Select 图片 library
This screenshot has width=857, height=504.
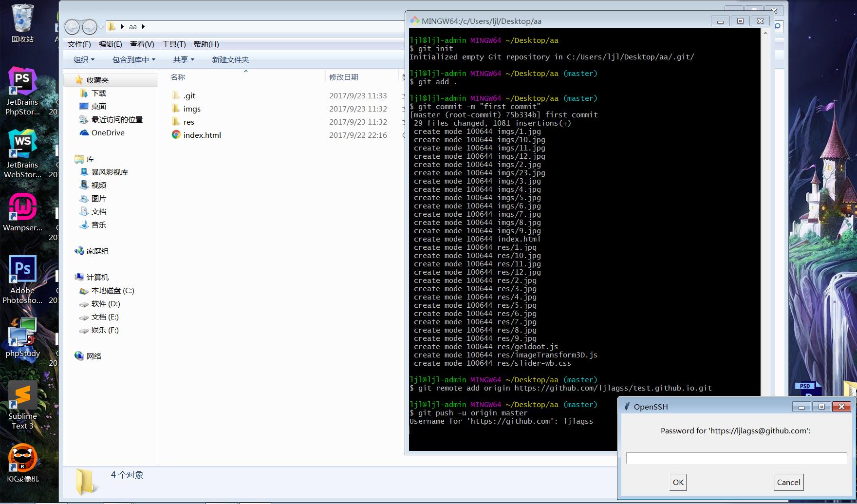(x=99, y=198)
